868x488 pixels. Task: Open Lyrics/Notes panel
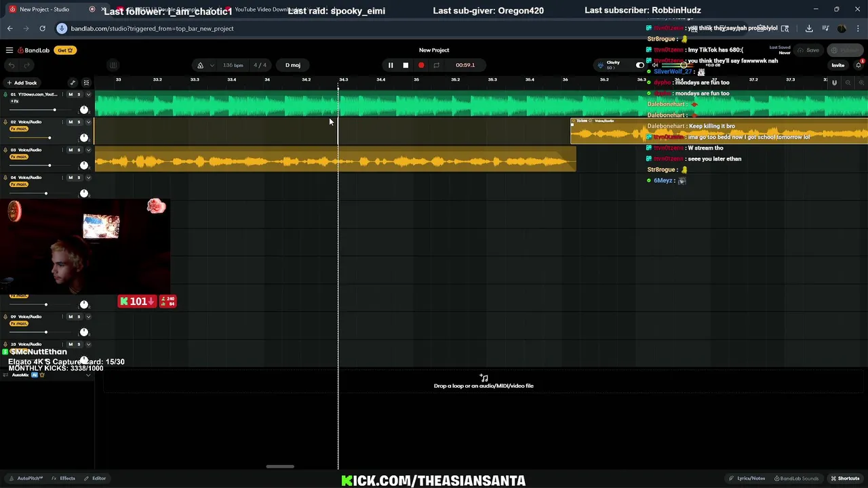pyautogui.click(x=747, y=479)
